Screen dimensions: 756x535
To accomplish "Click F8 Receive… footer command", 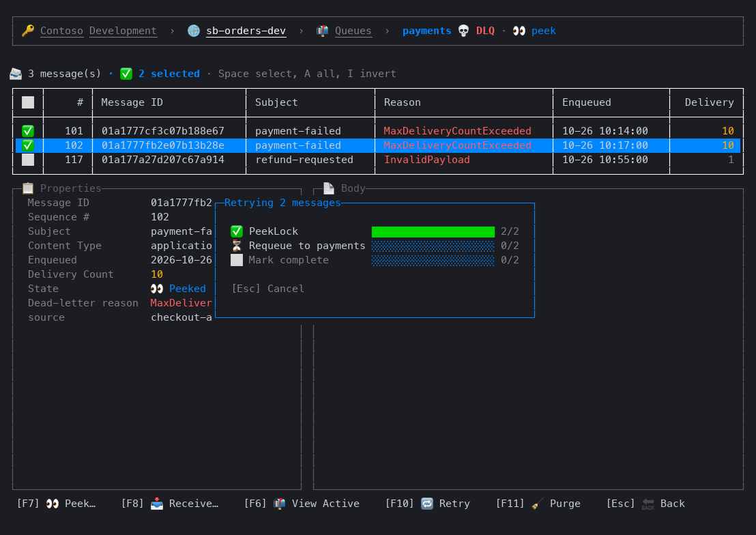I will click(x=170, y=504).
